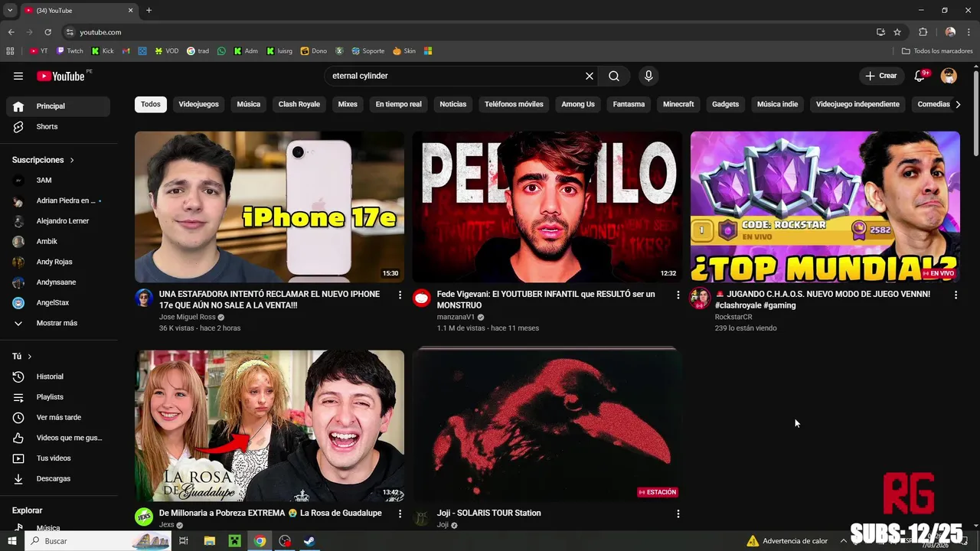The height and width of the screenshot is (551, 980).
Task: Select the En tiempo real chip
Action: pos(398,104)
